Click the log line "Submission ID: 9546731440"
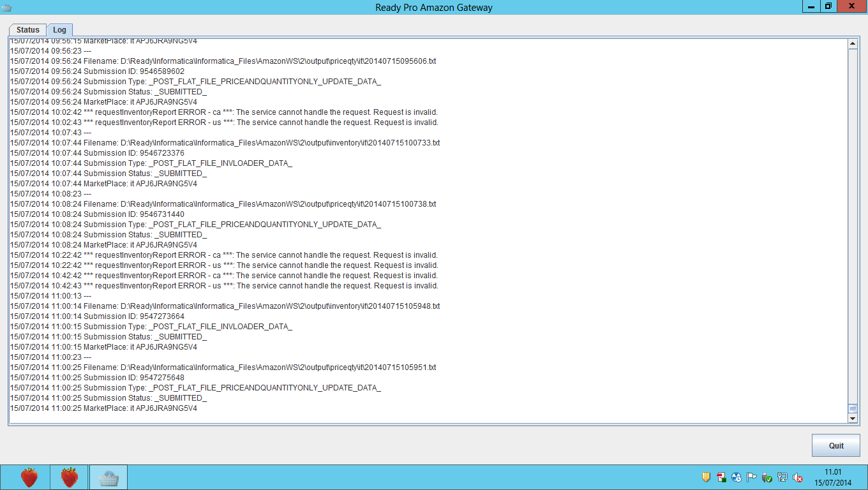 click(x=97, y=214)
